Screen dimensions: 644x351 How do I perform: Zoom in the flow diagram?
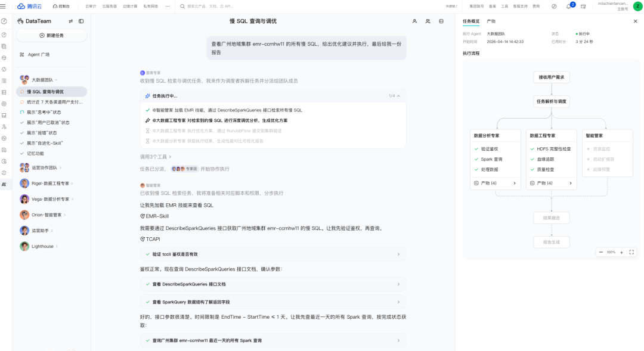621,252
